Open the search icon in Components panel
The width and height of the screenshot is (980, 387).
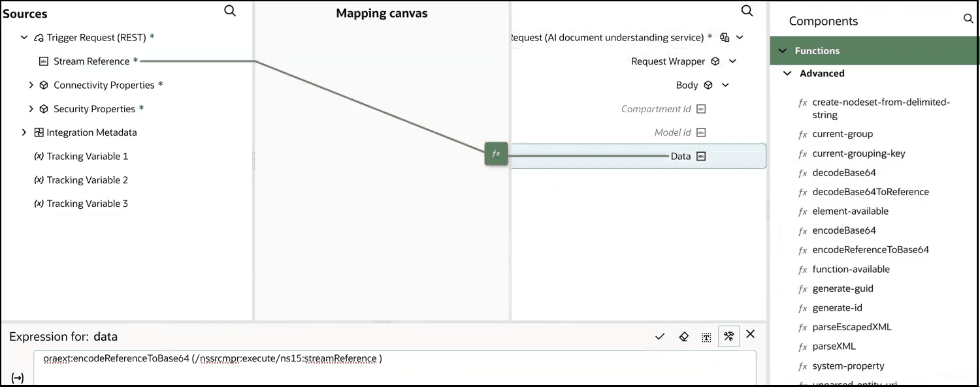968,19
